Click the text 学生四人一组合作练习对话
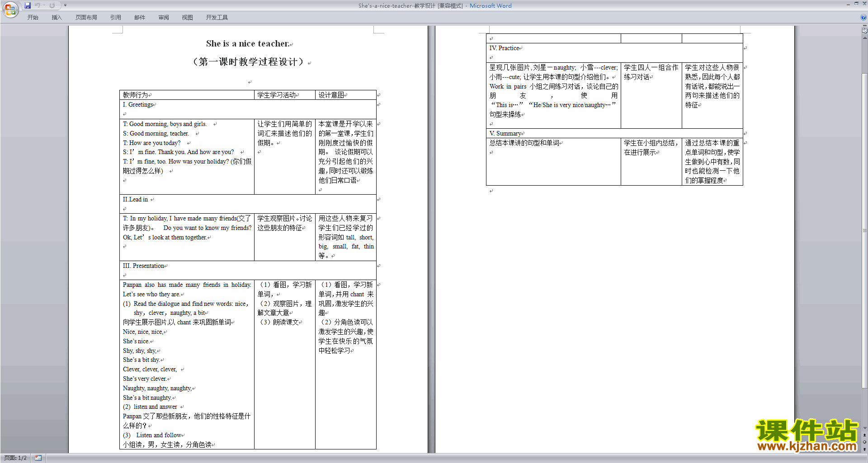This screenshot has height=463, width=868. click(x=651, y=72)
